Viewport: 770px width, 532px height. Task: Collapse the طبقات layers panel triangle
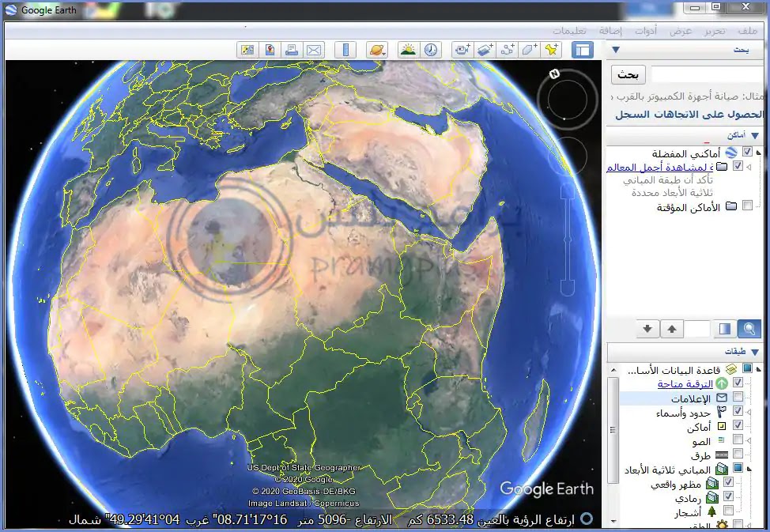(755, 352)
